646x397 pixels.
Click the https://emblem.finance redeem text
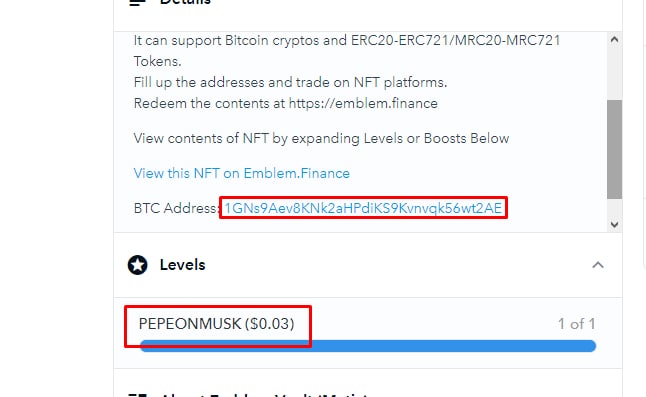click(363, 103)
